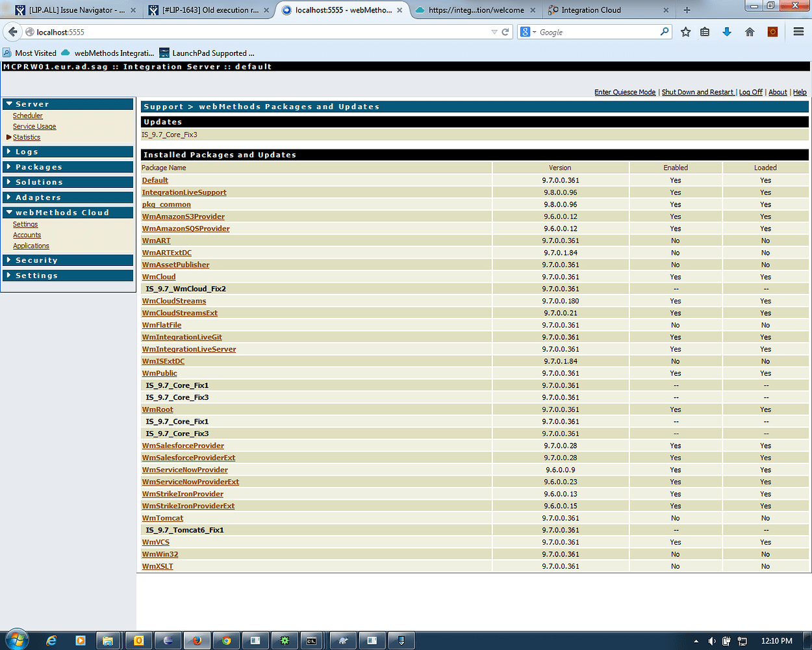Go to the home page icon

point(750,32)
